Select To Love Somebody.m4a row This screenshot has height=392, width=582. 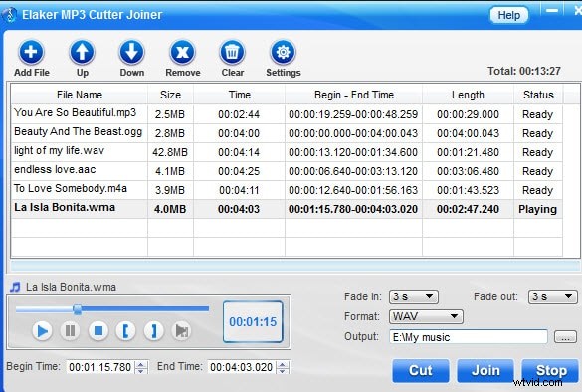coord(287,190)
